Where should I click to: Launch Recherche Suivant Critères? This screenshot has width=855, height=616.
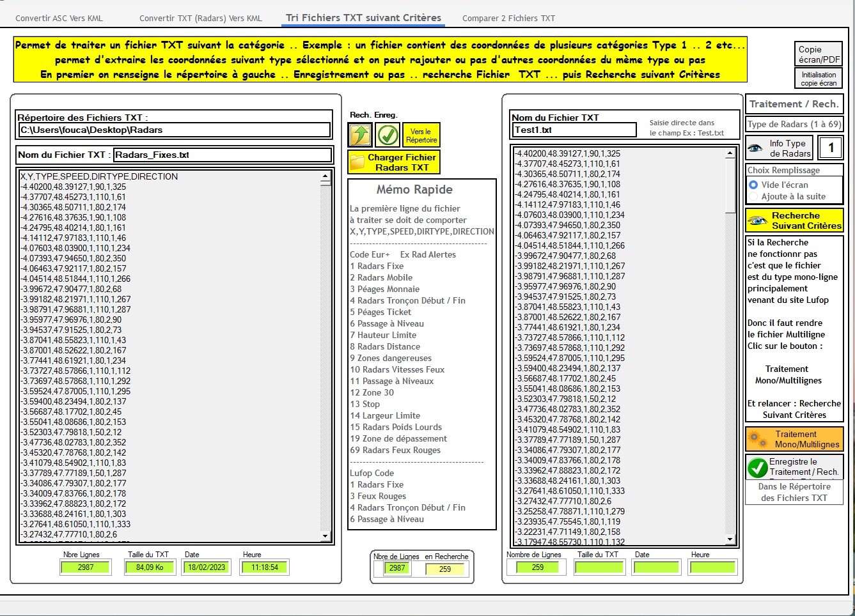coord(794,220)
